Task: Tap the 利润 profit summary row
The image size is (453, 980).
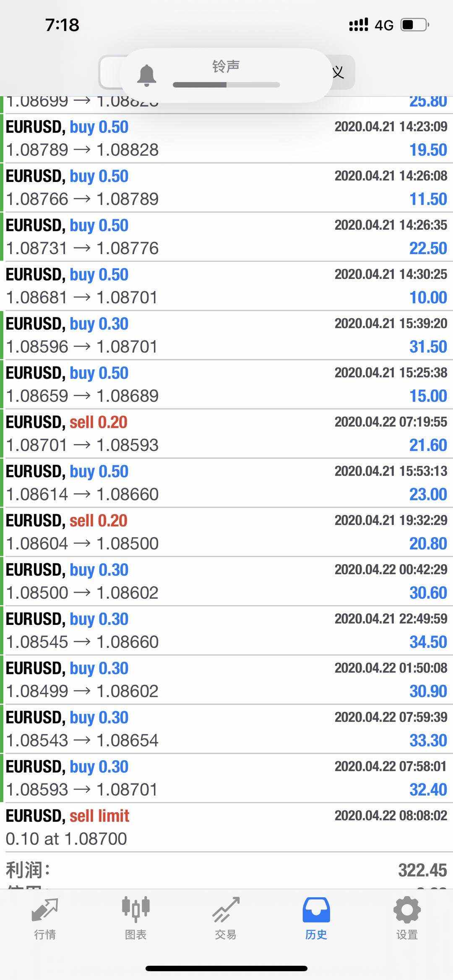Action: click(226, 871)
